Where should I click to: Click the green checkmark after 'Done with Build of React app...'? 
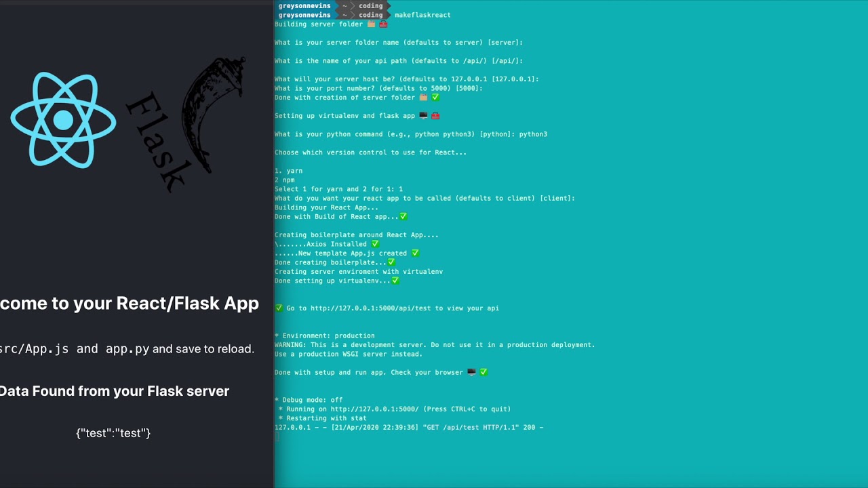[403, 217]
